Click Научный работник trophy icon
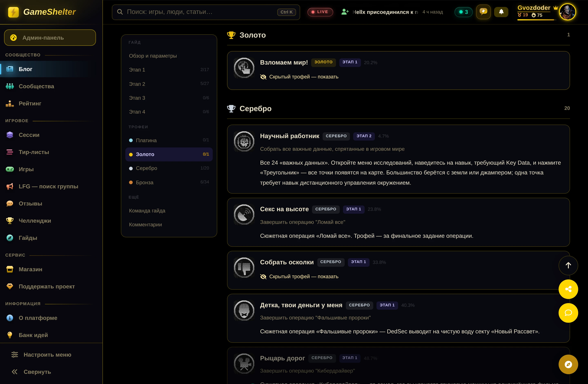The height and width of the screenshot is (384, 588). [x=244, y=141]
